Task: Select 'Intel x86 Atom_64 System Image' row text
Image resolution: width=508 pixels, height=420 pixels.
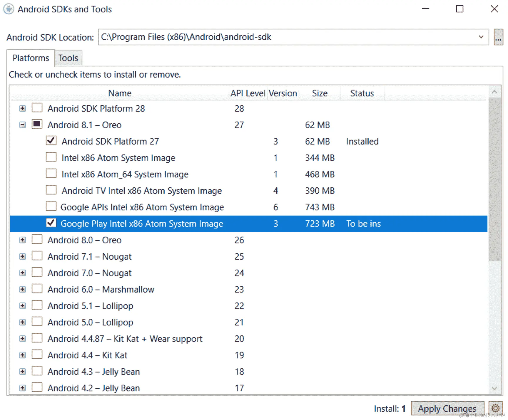Action: point(125,174)
